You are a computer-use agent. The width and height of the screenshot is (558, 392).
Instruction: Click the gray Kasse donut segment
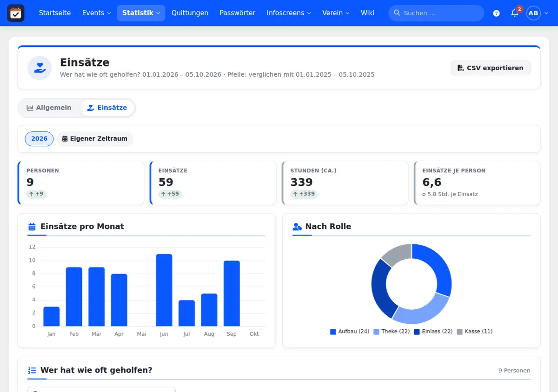pyautogui.click(x=399, y=254)
